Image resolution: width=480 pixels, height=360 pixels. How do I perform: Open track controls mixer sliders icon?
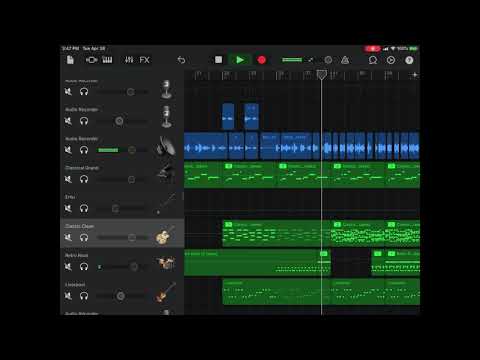coord(129,60)
